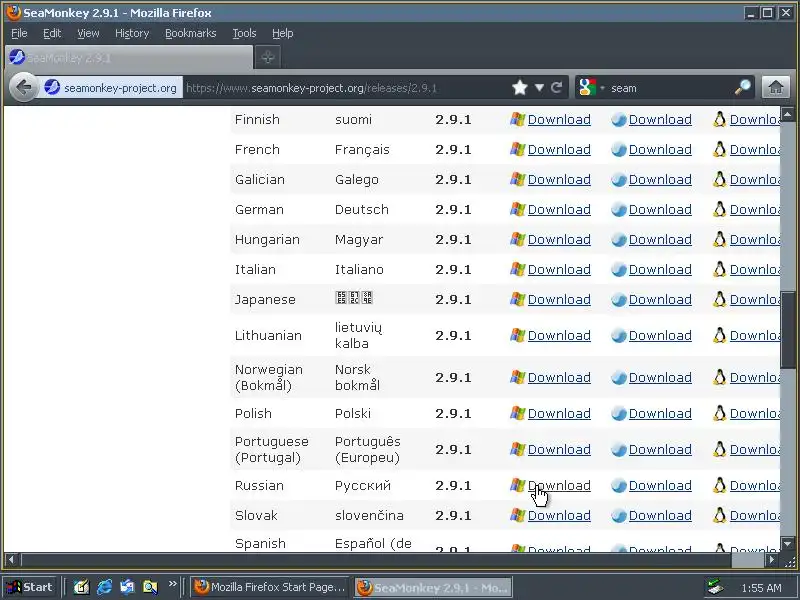This screenshot has height=600, width=800.
Task: Click the Linux penguin icon in the Galician row
Action: tap(719, 179)
